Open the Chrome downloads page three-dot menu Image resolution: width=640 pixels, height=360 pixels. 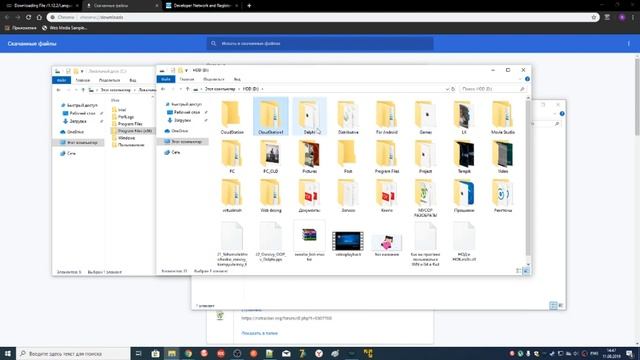(x=629, y=44)
